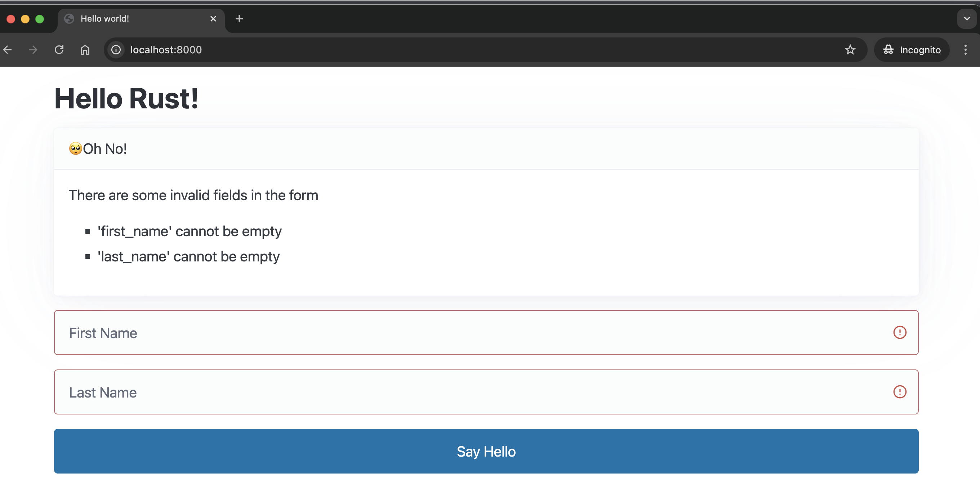
Task: Go to the home page icon
Action: tap(85, 50)
